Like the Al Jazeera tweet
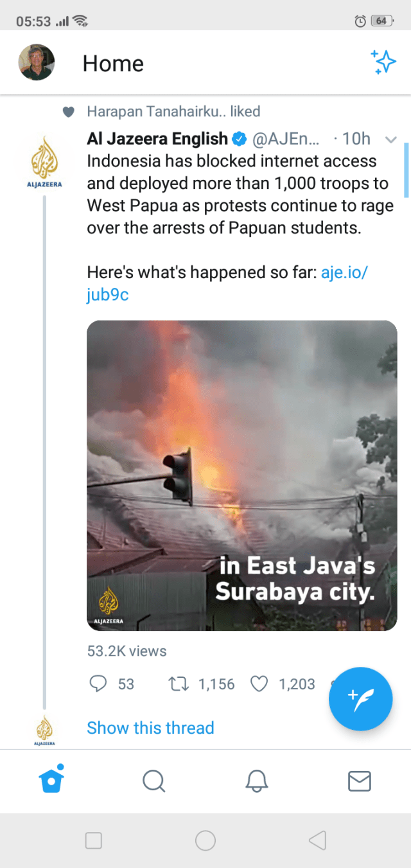 [259, 684]
